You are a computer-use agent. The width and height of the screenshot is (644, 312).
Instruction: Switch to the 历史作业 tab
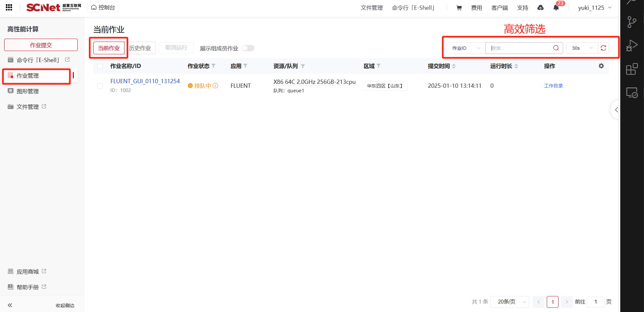click(x=140, y=48)
